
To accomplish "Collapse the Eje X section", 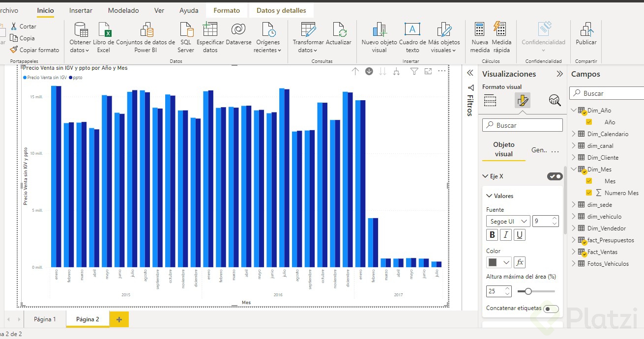I will [486, 176].
